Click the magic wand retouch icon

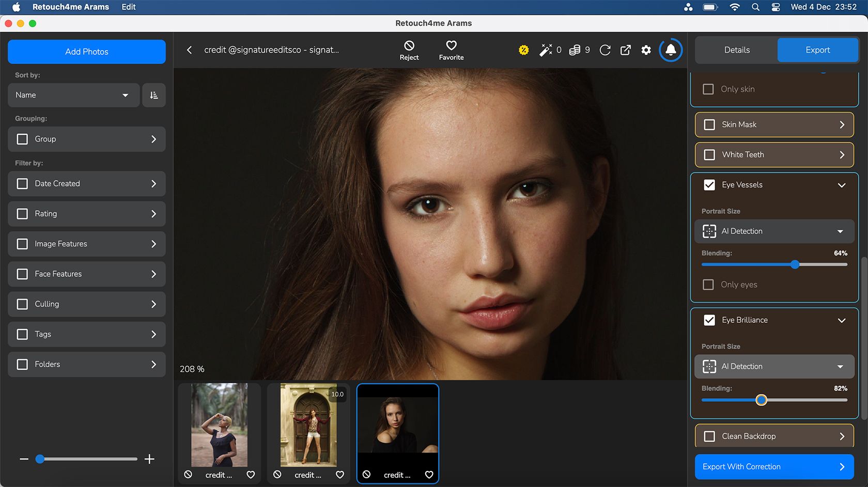546,50
